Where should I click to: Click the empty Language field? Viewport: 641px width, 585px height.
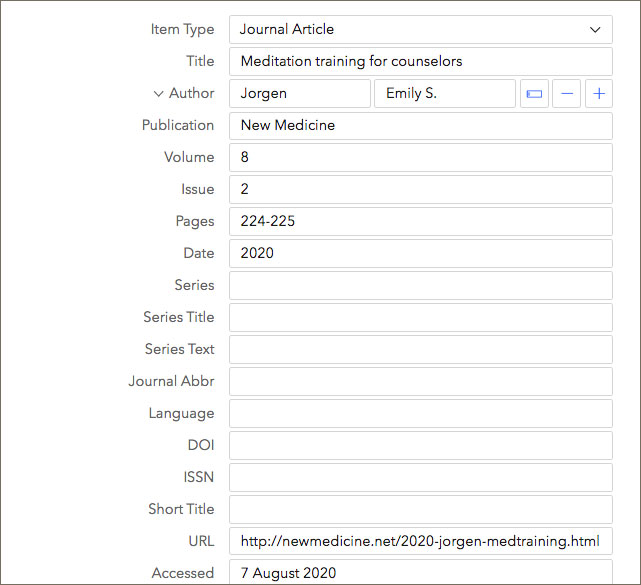(420, 413)
